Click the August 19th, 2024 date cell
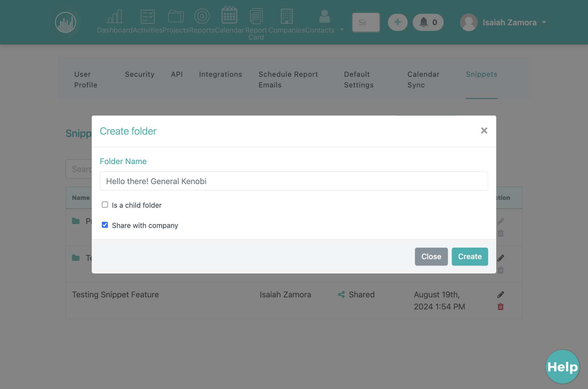Screen dimensions: 588x389 point(439,300)
